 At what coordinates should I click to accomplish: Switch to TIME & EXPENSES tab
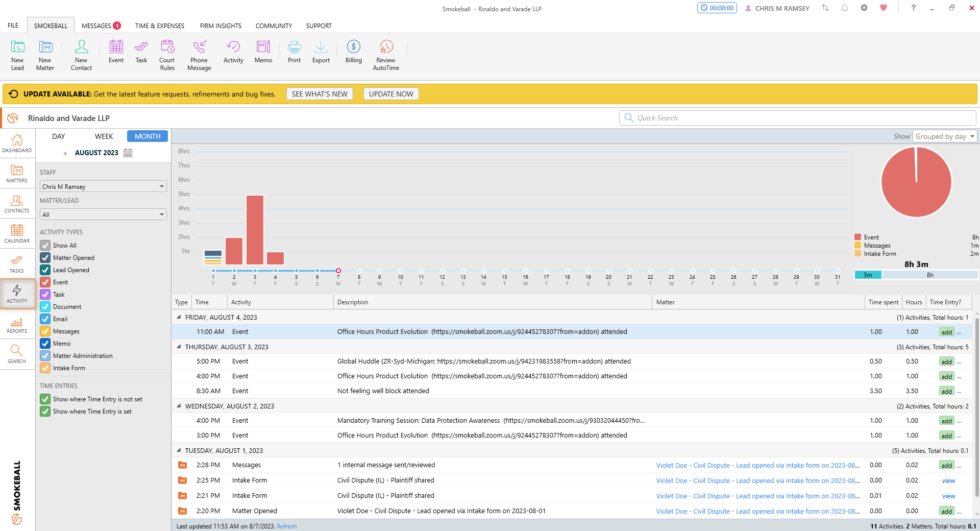coord(160,26)
